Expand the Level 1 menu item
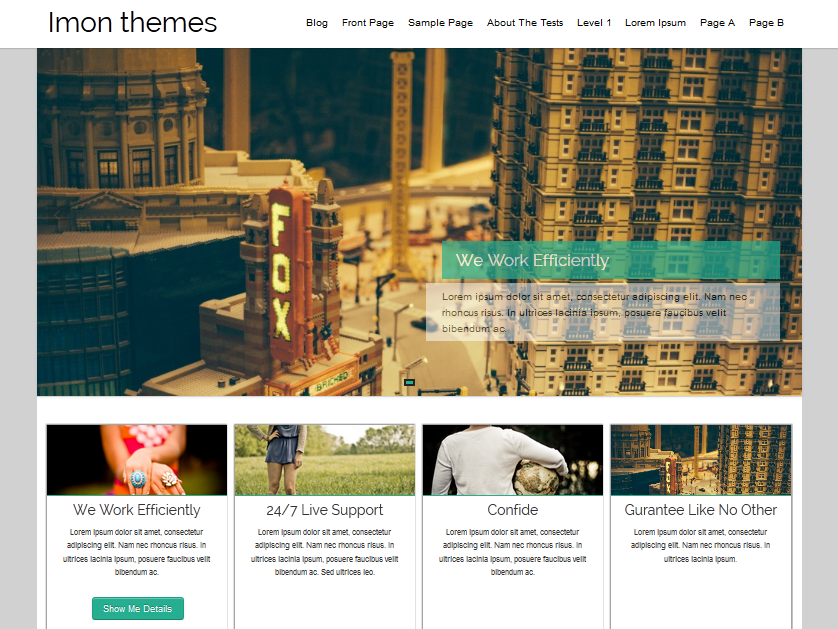 594,22
